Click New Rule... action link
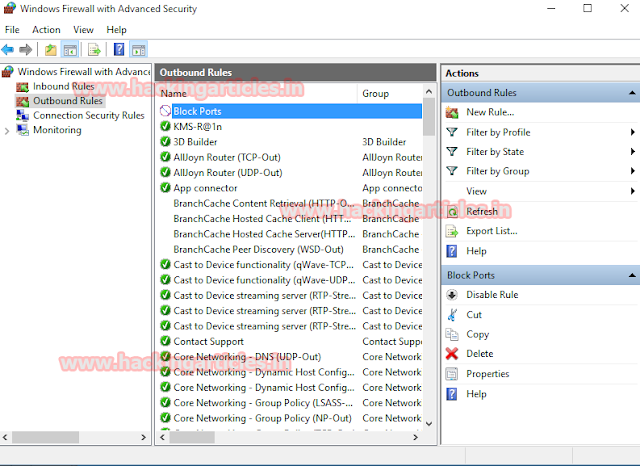Viewport: 640px width, 466px height. click(490, 112)
